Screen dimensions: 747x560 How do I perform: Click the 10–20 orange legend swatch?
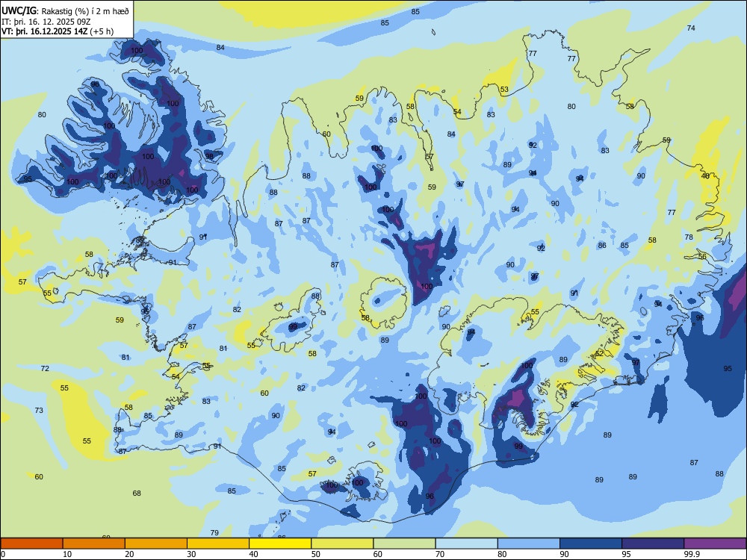tap(94, 544)
